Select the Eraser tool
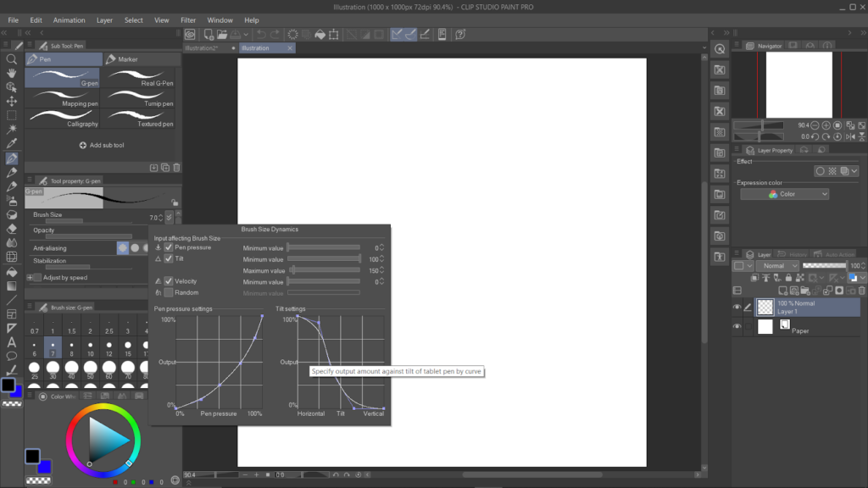This screenshot has height=488, width=868. tap(11, 229)
